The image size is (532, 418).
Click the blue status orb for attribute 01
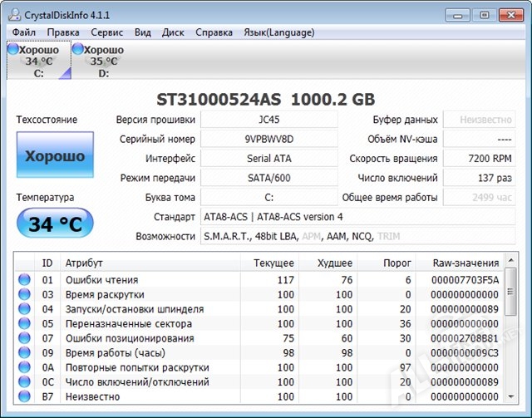tap(24, 280)
